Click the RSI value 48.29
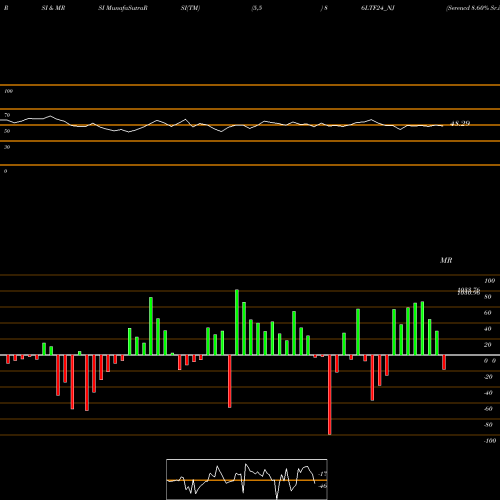 point(460,123)
